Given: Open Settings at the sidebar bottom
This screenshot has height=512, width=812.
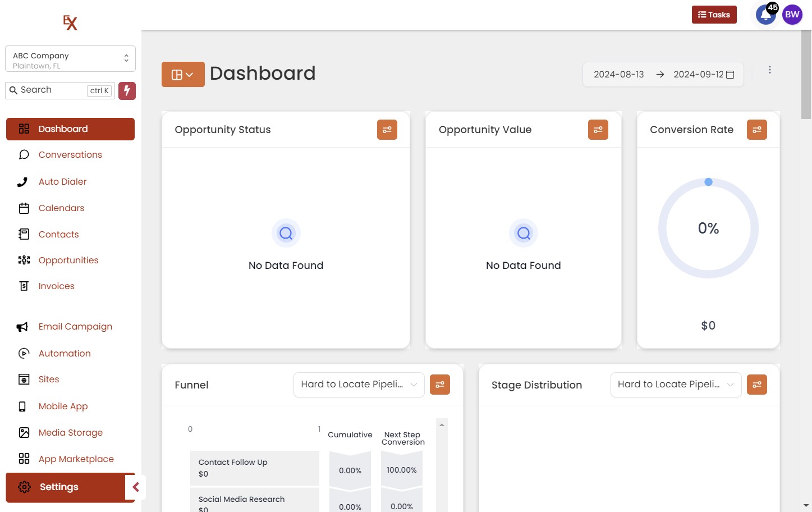Looking at the screenshot, I should click(x=59, y=487).
